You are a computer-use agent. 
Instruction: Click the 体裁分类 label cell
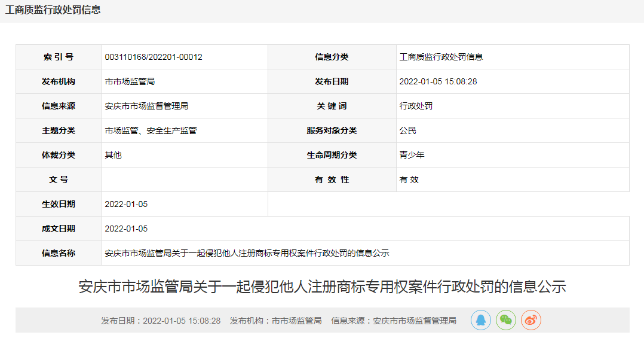59,155
